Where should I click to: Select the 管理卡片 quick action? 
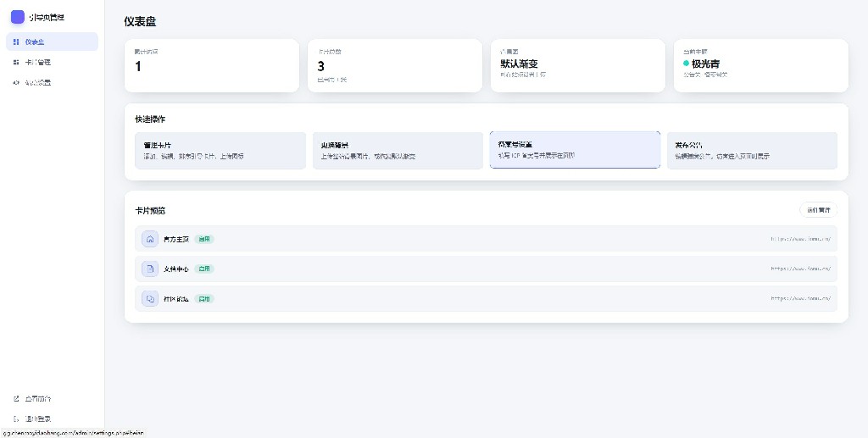click(x=220, y=151)
